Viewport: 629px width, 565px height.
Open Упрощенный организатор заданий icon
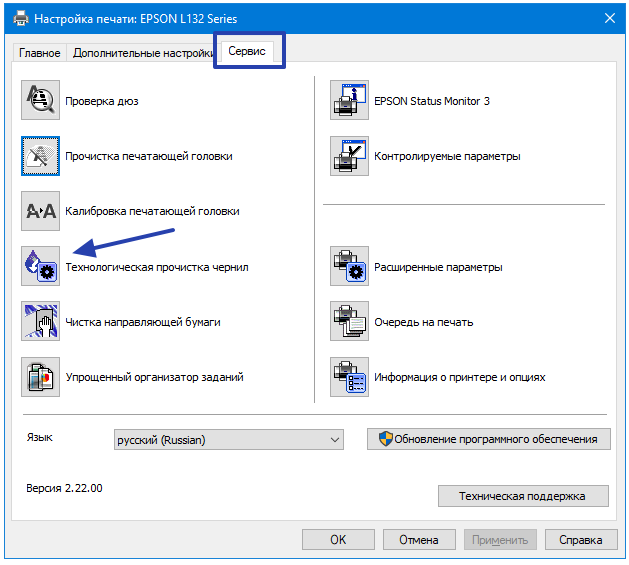[41, 377]
